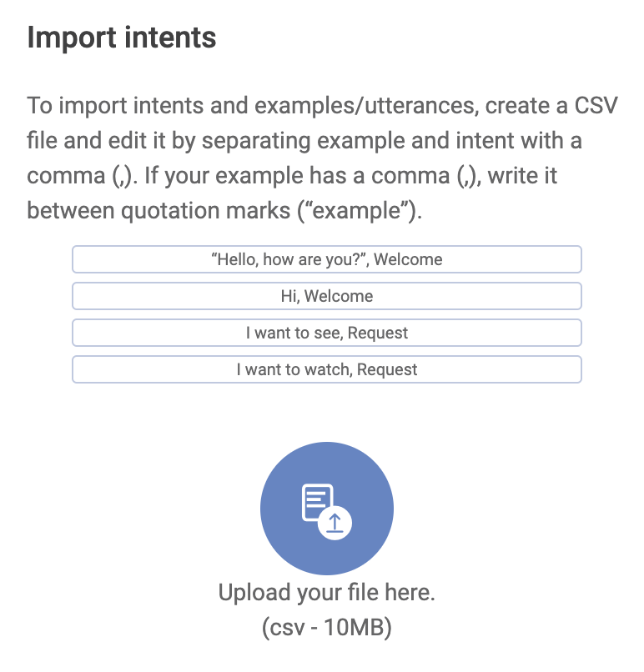
Task: Choose the "I want to watch, Request" row
Action: [x=326, y=369]
